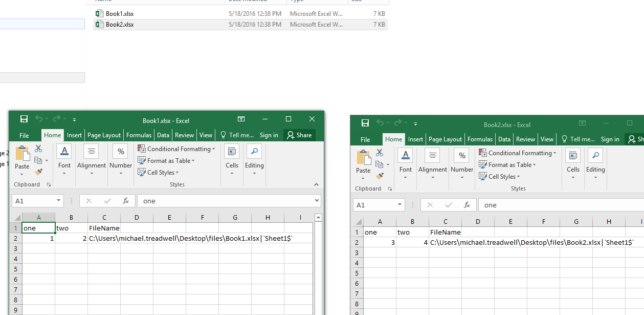Viewport: 644px width, 315px height.
Task: Select the Format Painter icon in Book1
Action: [38, 171]
